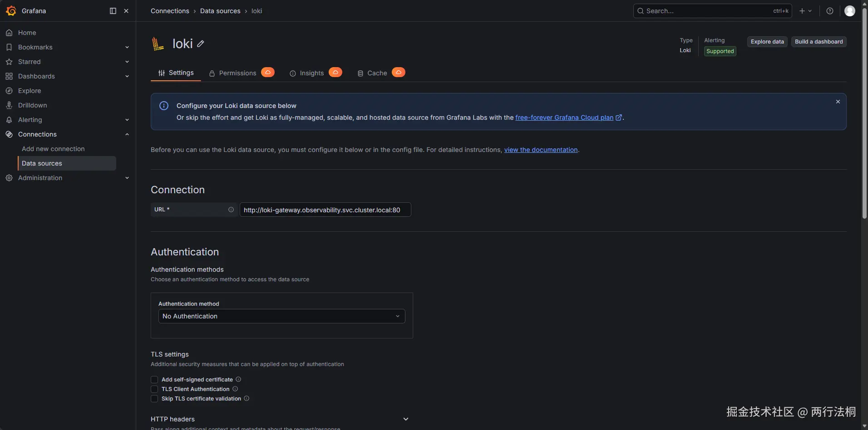Screen dimensions: 868x430
Task: Click the Administration gear icon
Action: 9,178
